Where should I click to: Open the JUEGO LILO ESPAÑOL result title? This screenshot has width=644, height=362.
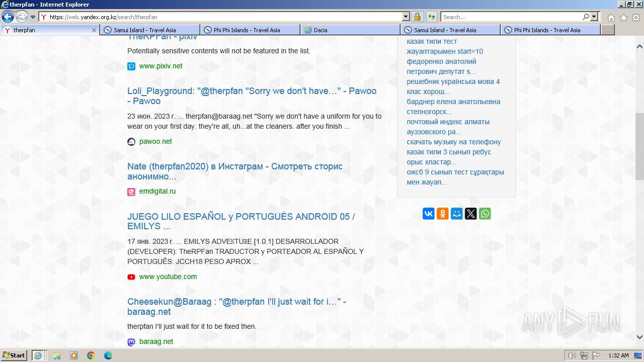pos(241,221)
